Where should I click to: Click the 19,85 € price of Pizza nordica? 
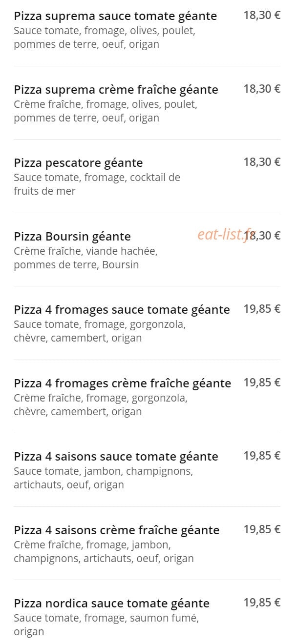(x=262, y=603)
